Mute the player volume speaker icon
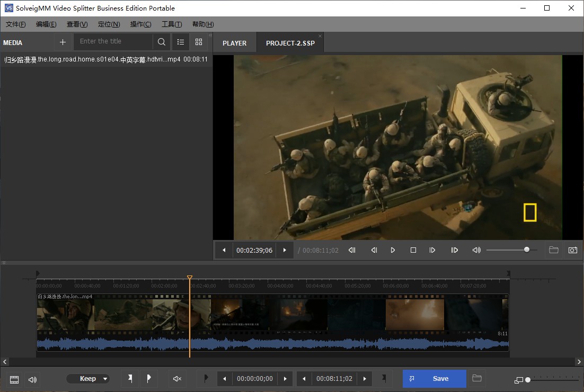Viewport: 584px width, 392px height. tap(476, 250)
